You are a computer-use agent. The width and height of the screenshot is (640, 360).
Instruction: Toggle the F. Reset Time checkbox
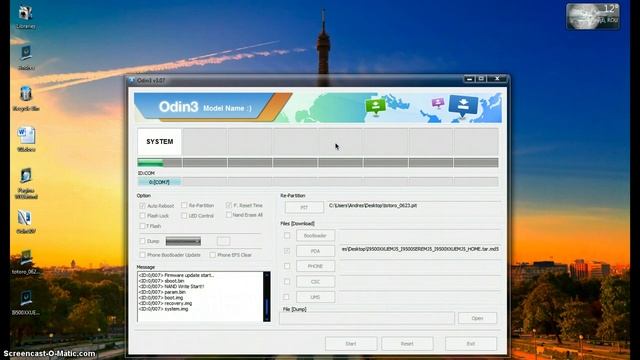[x=229, y=205]
